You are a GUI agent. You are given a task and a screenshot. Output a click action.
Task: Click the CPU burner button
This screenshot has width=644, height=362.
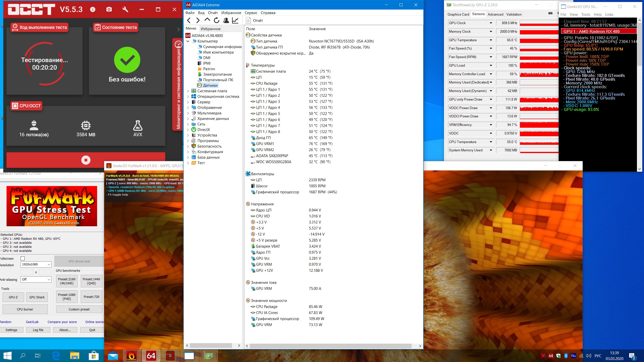click(x=25, y=309)
